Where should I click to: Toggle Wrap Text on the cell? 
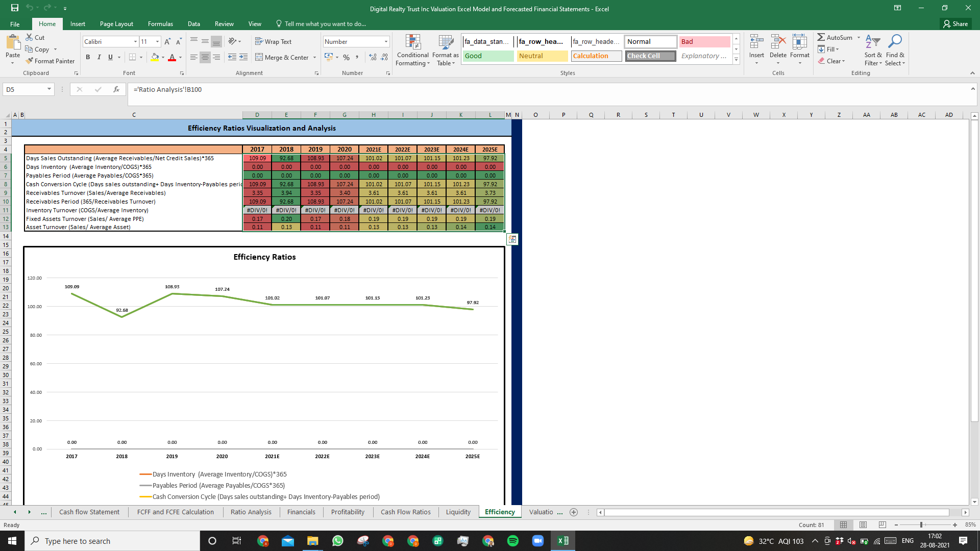pyautogui.click(x=273, y=42)
